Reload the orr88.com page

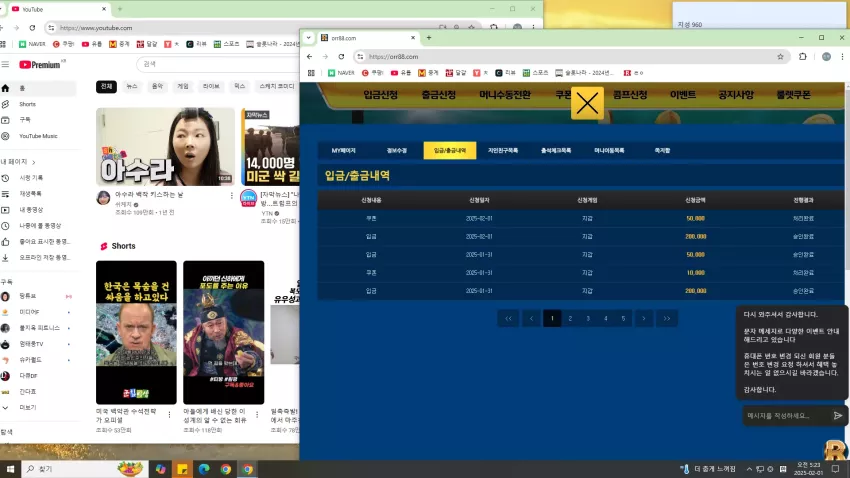341,56
